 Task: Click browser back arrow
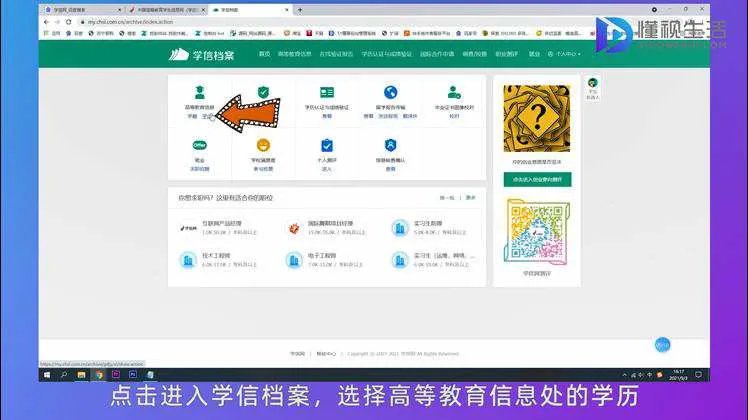pyautogui.click(x=46, y=22)
